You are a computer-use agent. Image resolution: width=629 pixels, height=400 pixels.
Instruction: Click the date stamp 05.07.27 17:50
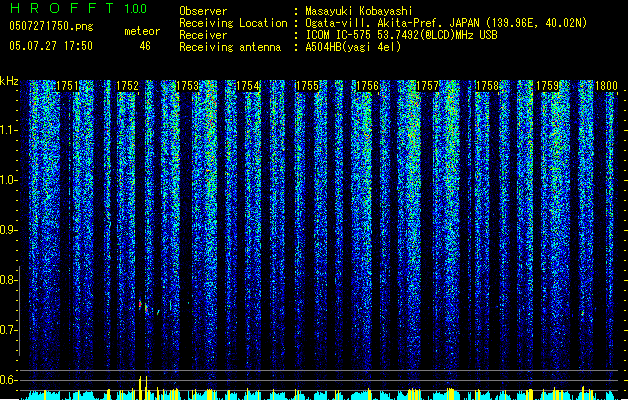51,46
